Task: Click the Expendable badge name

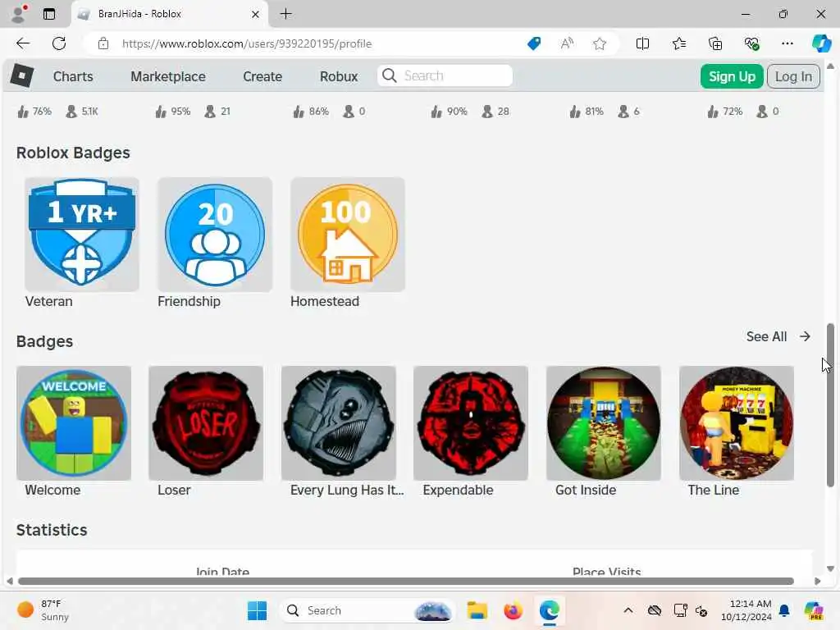Action: 458,490
